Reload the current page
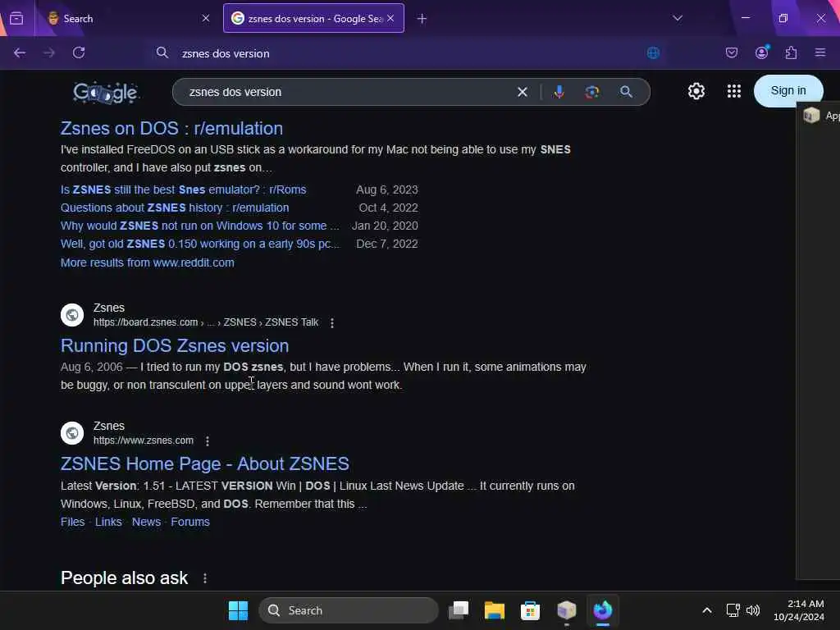Image resolution: width=840 pixels, height=630 pixels. coord(79,52)
